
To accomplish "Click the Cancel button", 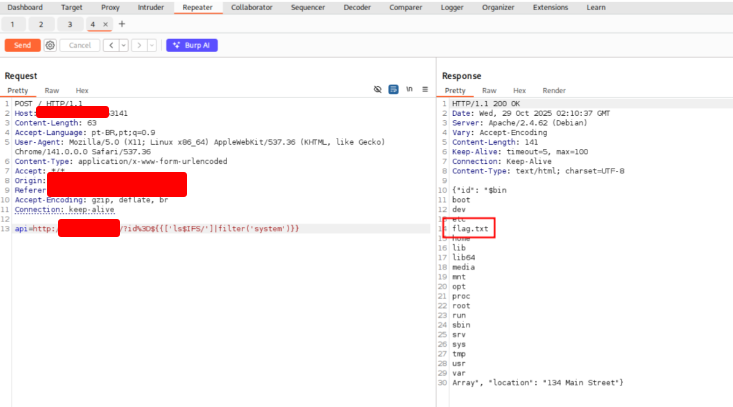I will click(79, 45).
